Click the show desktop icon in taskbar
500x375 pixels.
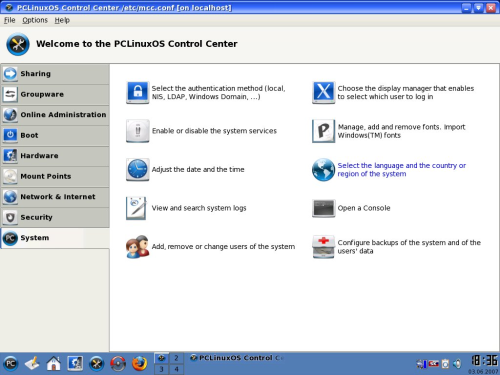(x=32, y=363)
